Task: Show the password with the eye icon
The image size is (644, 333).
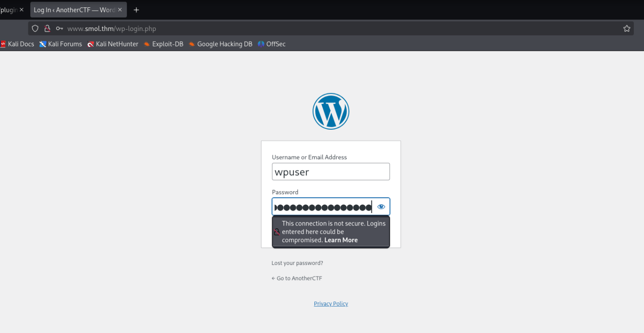Action: coord(381,207)
